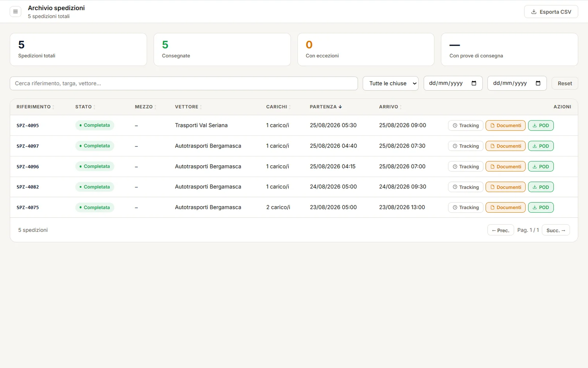Screen dimensions: 588x368
Task: Click the AZIONI column header
Action: [x=562, y=107]
